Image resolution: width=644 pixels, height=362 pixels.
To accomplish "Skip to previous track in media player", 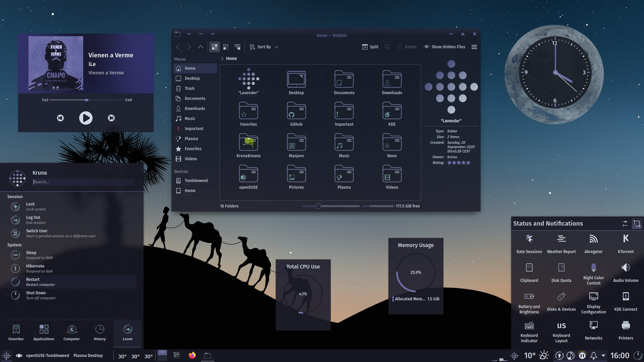I will 60,118.
